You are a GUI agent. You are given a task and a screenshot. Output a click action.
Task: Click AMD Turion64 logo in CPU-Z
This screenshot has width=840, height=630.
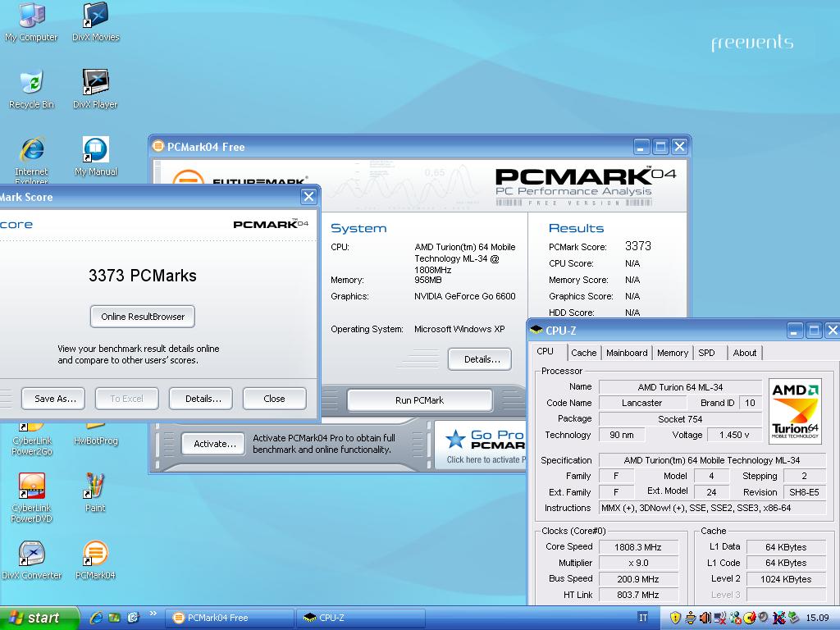[795, 411]
